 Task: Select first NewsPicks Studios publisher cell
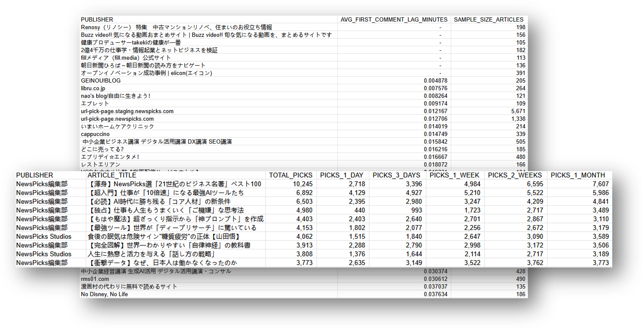tap(44, 237)
